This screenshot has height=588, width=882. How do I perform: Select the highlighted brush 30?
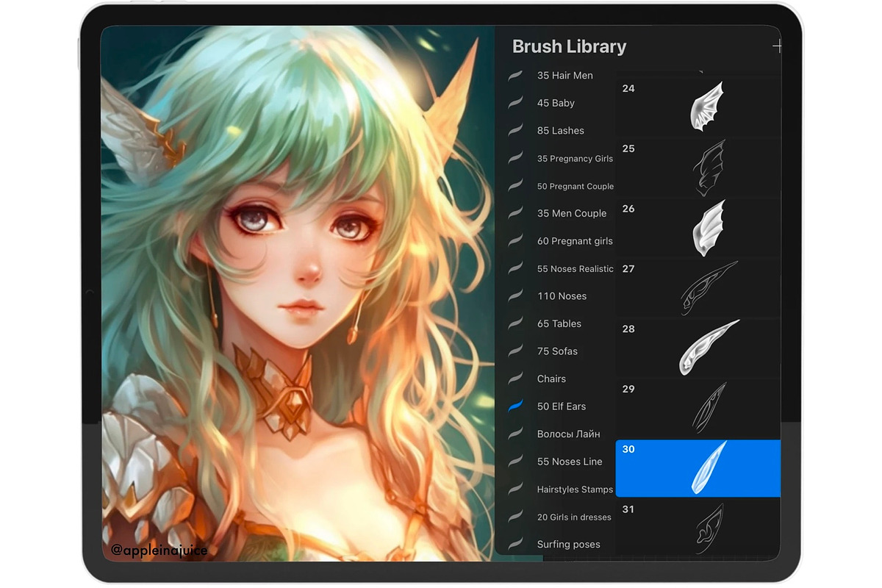point(698,469)
